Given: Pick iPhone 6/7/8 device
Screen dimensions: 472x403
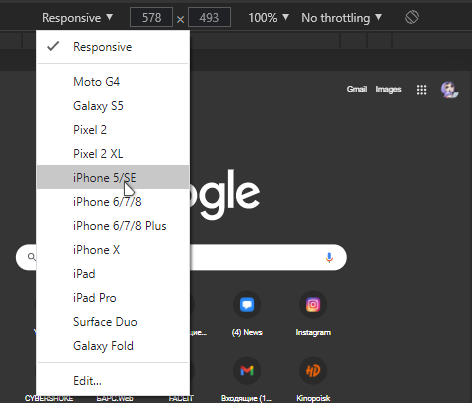Looking at the screenshot, I should tap(113, 202).
